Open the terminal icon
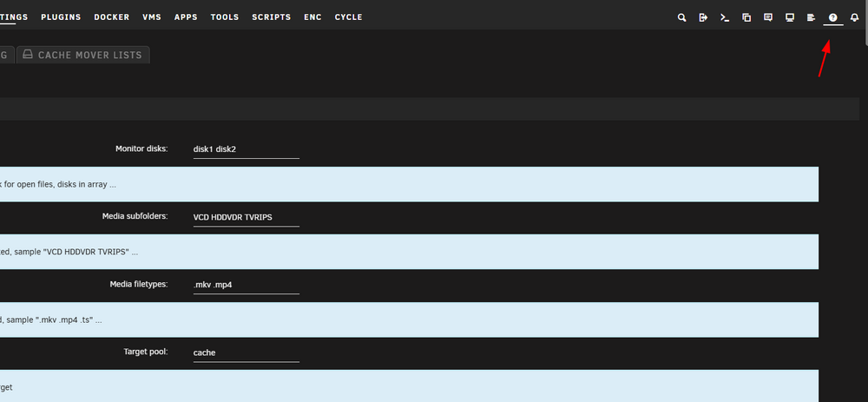The width and height of the screenshot is (868, 402). (x=725, y=17)
